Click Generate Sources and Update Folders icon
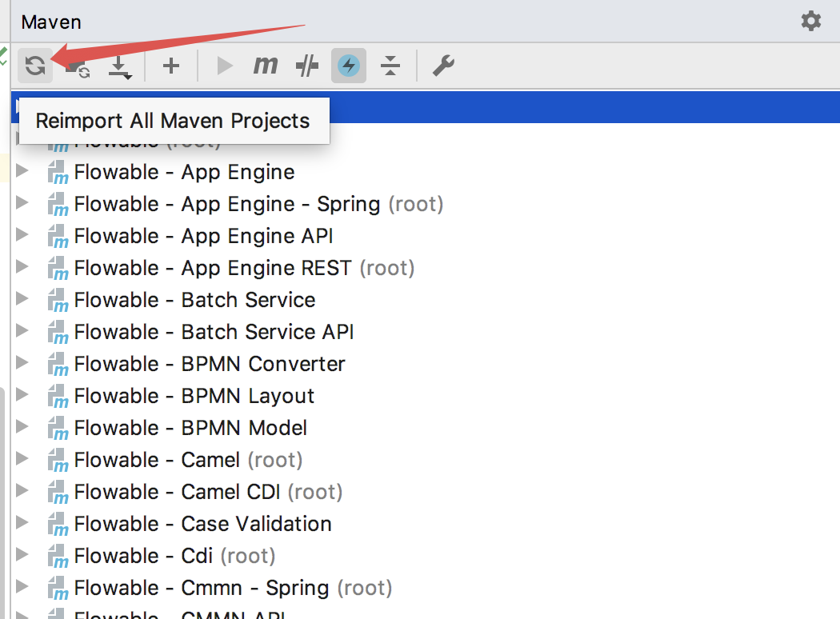Viewport: 840px width, 619px height. click(77, 67)
